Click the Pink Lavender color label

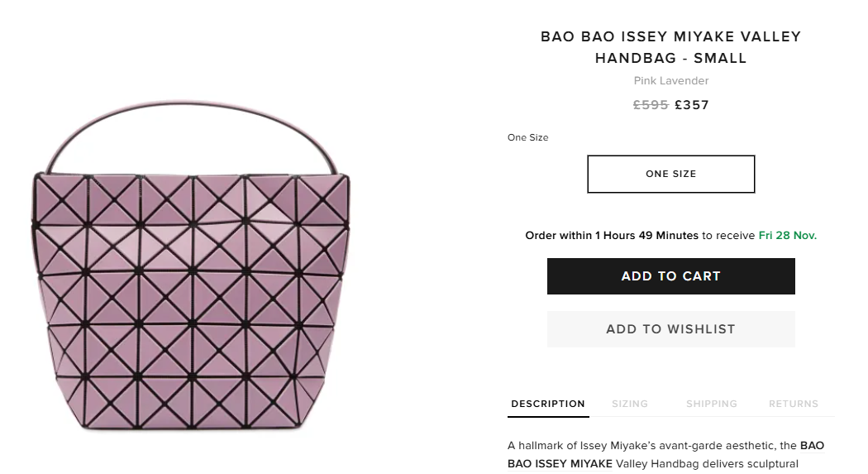point(670,81)
